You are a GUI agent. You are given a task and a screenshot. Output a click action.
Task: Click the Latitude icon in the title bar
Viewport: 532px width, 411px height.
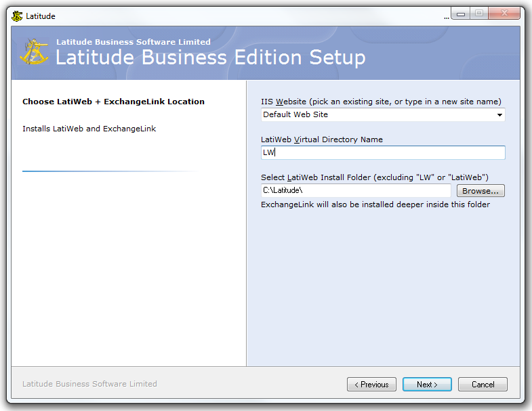17,16
